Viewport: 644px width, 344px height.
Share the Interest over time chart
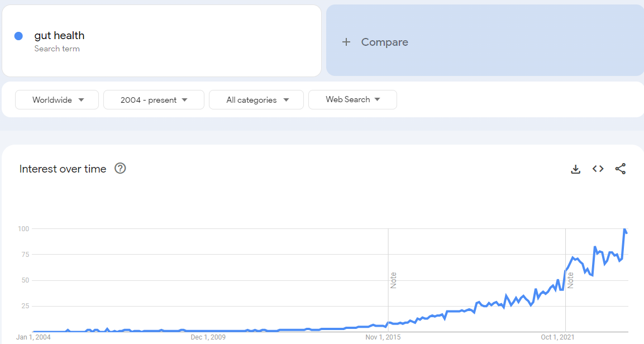point(620,169)
